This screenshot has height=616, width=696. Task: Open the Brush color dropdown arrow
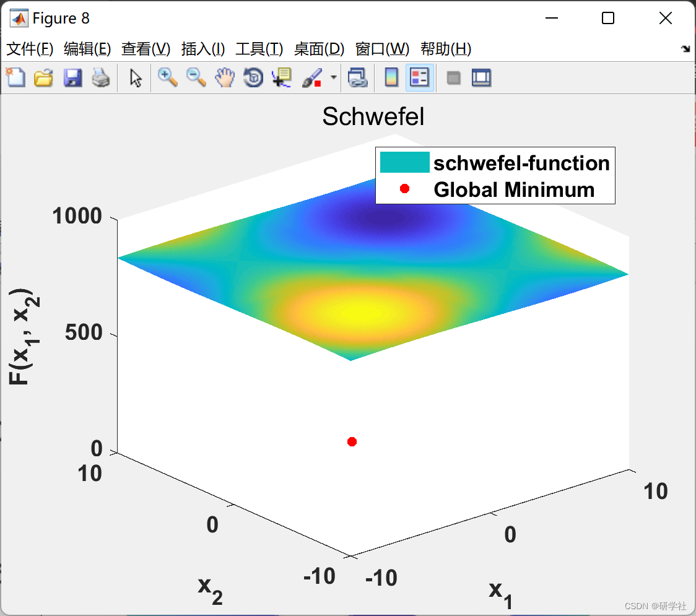click(x=334, y=77)
